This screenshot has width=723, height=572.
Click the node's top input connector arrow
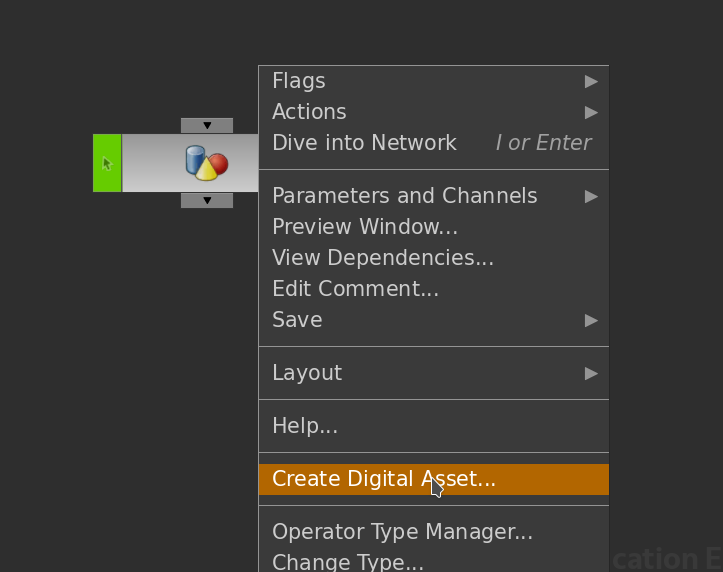click(207, 126)
